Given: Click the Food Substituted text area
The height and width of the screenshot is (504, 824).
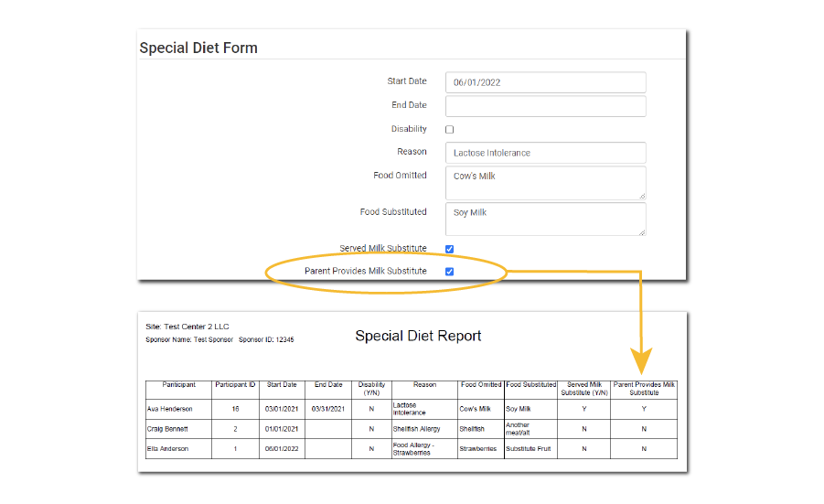Looking at the screenshot, I should [x=545, y=219].
